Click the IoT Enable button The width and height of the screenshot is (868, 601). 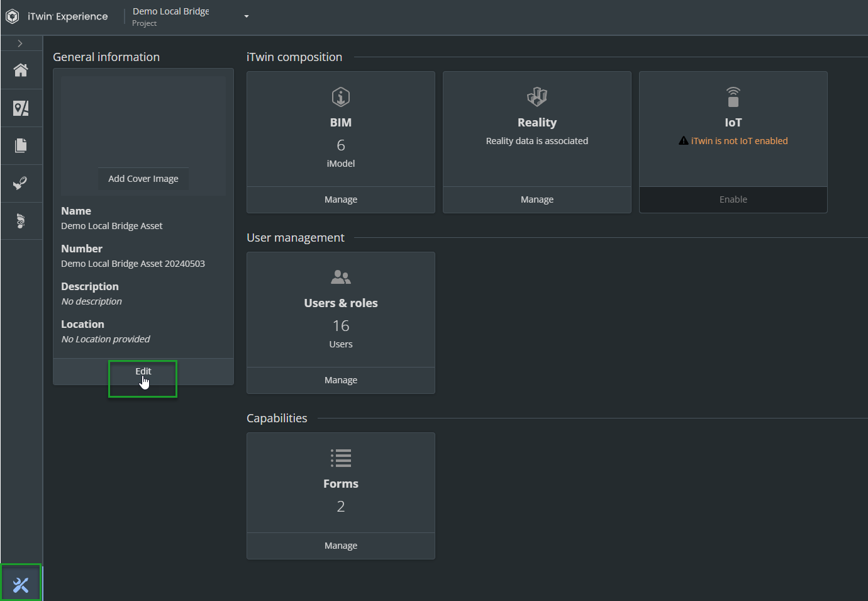733,199
